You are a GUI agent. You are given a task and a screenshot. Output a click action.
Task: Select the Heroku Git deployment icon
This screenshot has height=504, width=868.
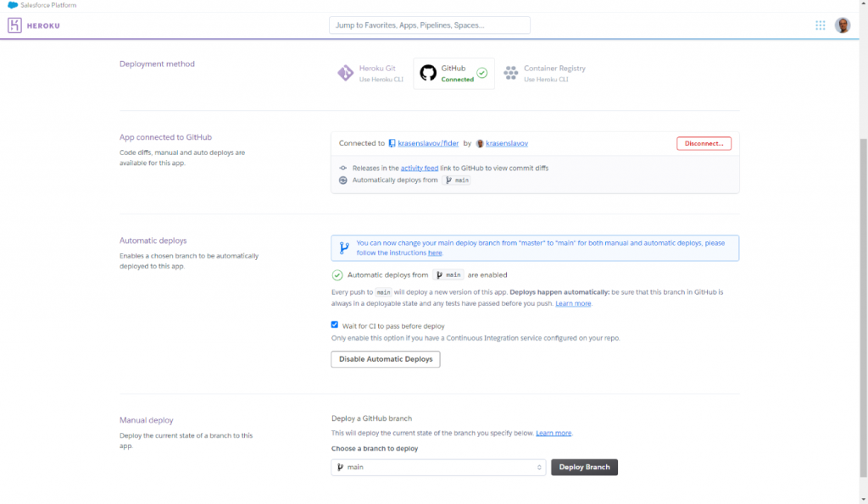point(345,74)
